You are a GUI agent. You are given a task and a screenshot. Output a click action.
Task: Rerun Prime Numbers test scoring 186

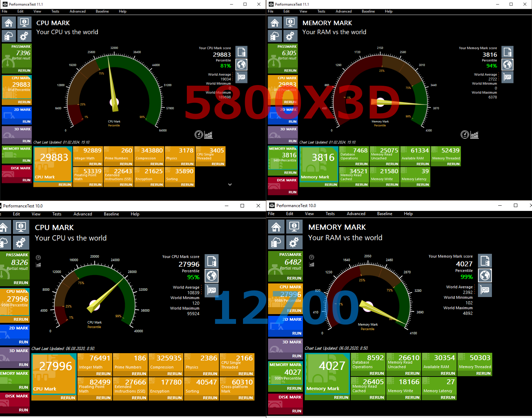pos(139,374)
